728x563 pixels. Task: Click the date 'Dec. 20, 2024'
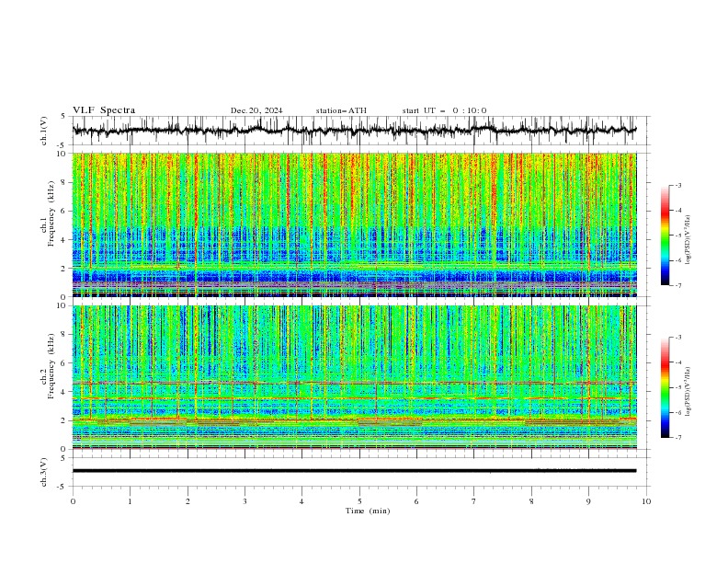256,110
